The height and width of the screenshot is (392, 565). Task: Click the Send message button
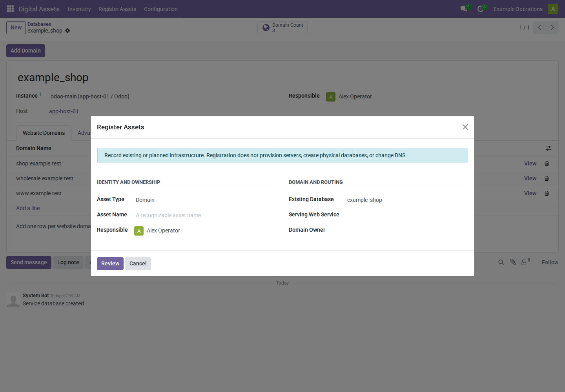click(29, 262)
